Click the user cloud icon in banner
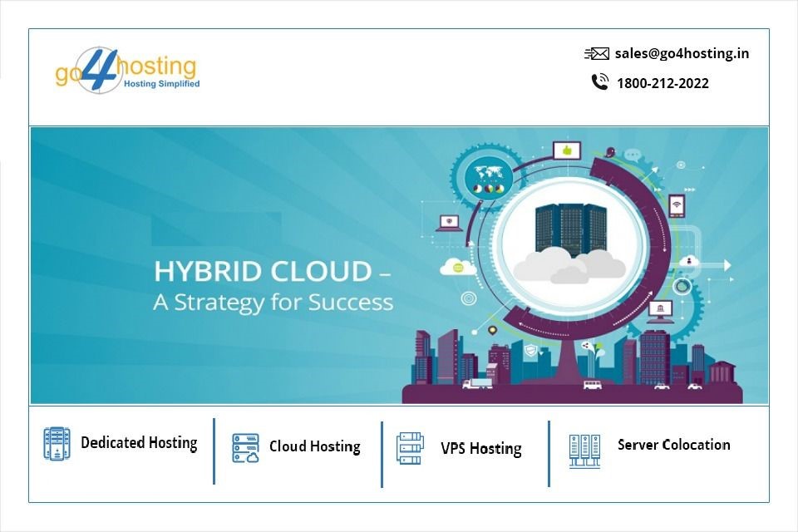The image size is (798, 532). click(x=691, y=261)
